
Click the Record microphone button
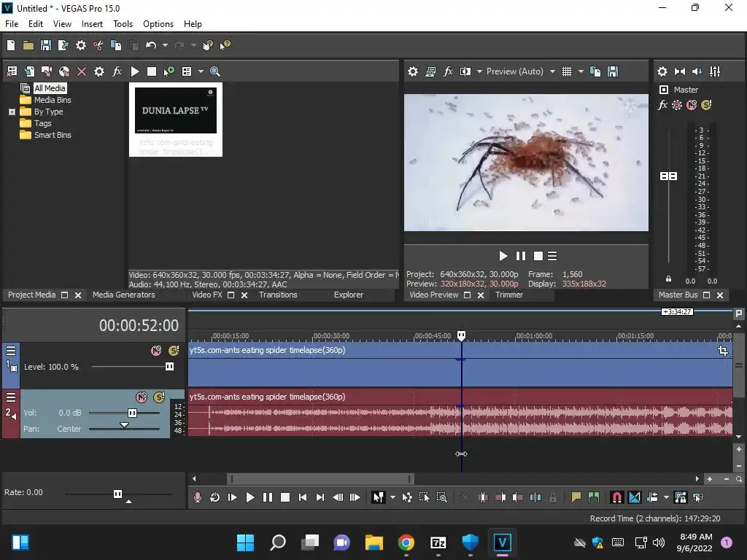tap(197, 497)
